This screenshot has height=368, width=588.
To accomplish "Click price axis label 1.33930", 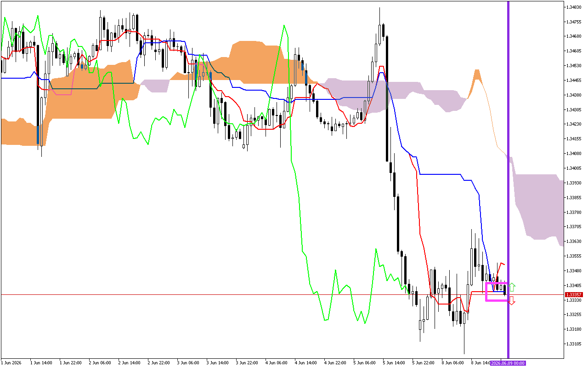I will pos(574,183).
